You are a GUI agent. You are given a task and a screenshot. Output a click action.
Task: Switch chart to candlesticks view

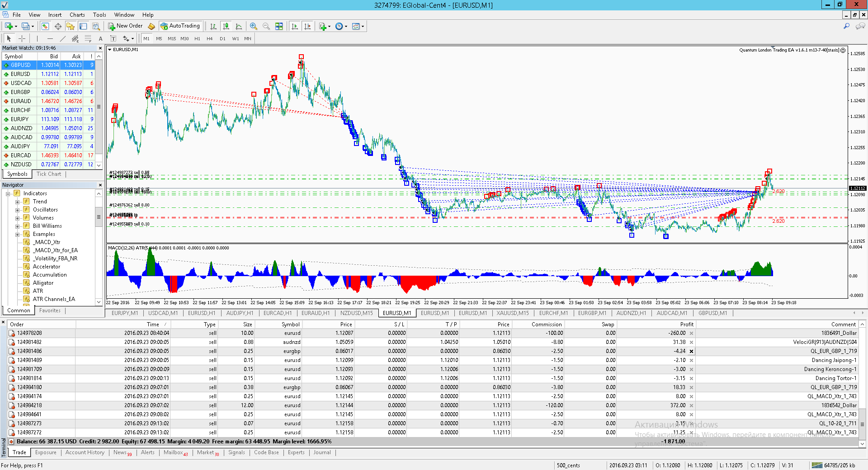click(x=226, y=26)
